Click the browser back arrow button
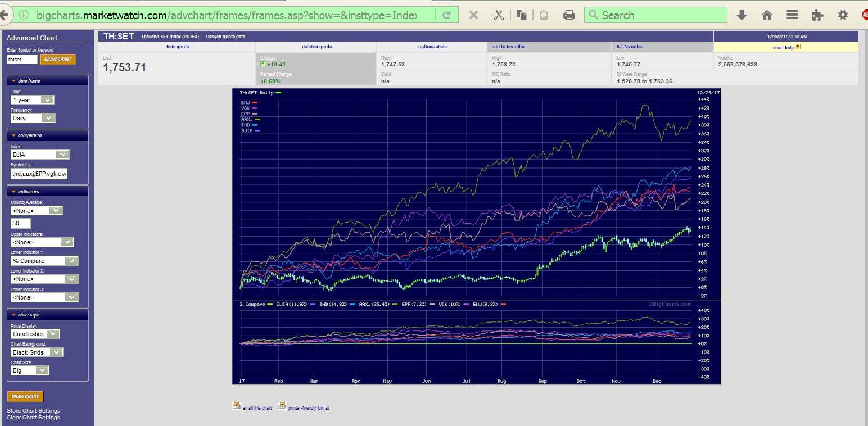This screenshot has height=426, width=868. click(3, 15)
